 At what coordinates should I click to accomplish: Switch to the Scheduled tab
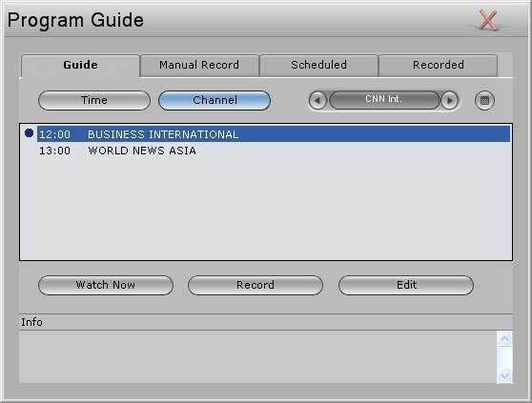tap(319, 65)
